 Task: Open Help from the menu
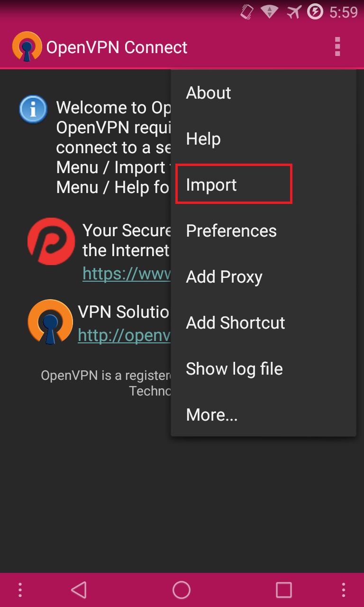click(x=203, y=139)
